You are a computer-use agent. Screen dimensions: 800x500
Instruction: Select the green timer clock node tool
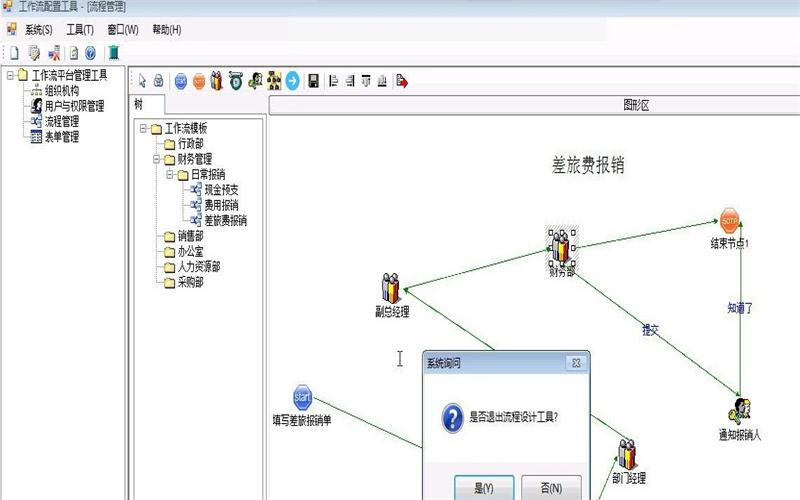click(235, 81)
